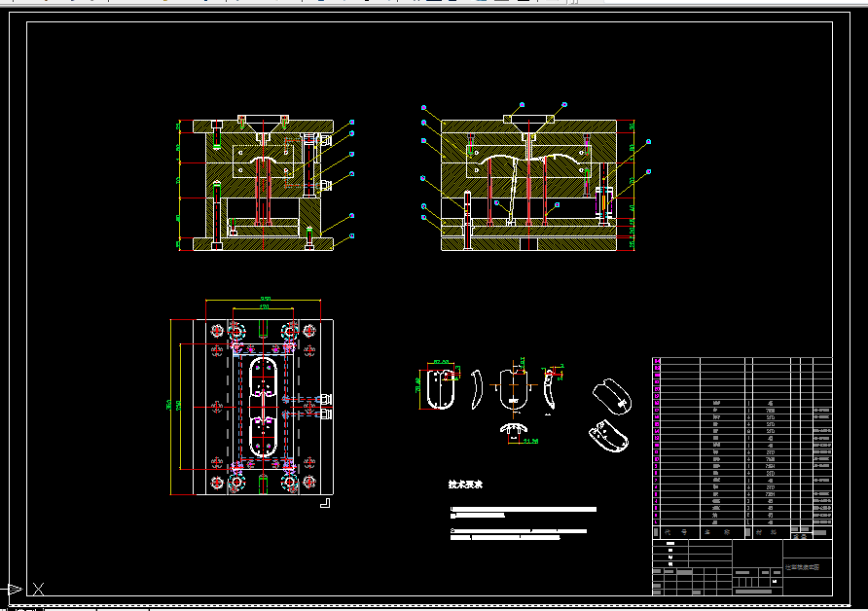868x611 pixels.
Task: Click the UCS X axis icon
Action: (x=38, y=589)
